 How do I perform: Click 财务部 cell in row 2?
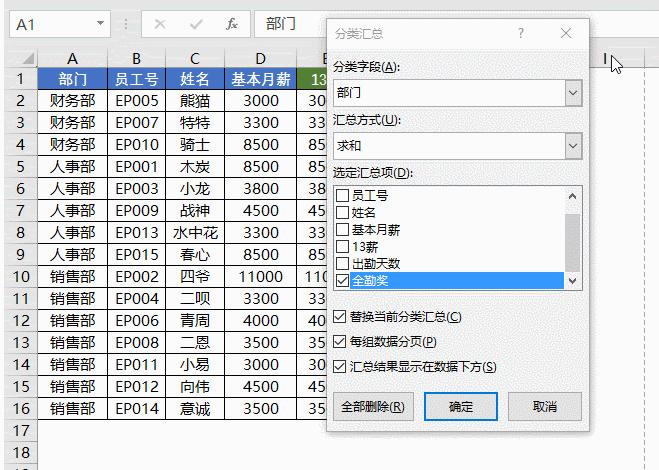tap(72, 101)
